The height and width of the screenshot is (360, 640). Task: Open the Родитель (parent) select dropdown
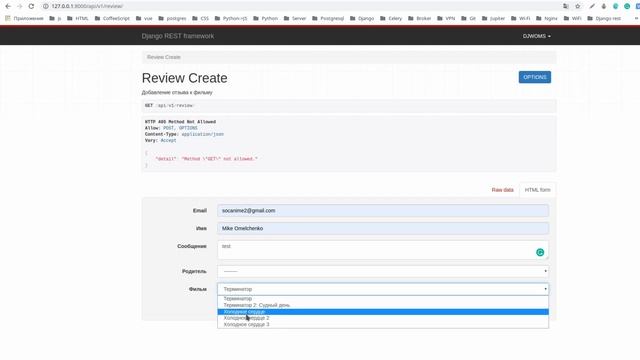point(383,271)
